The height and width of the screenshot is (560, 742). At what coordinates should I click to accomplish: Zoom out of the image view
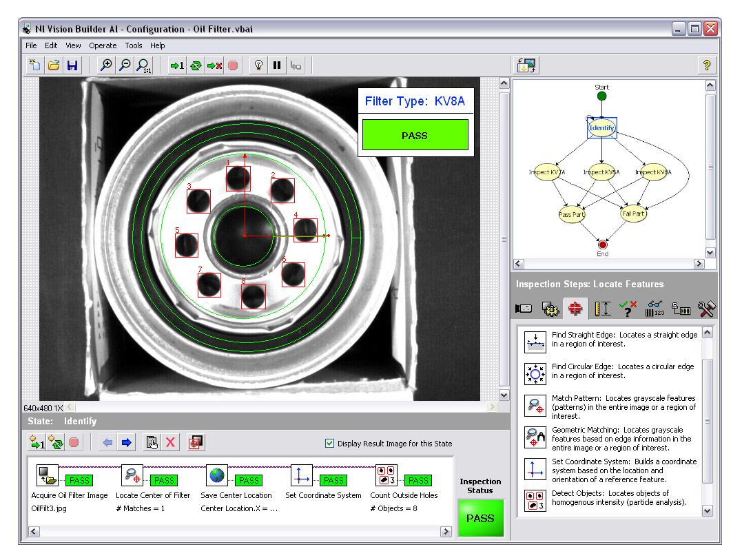(125, 65)
